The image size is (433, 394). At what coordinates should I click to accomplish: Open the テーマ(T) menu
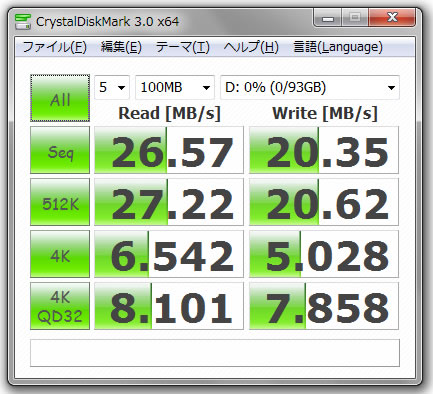pos(183,47)
